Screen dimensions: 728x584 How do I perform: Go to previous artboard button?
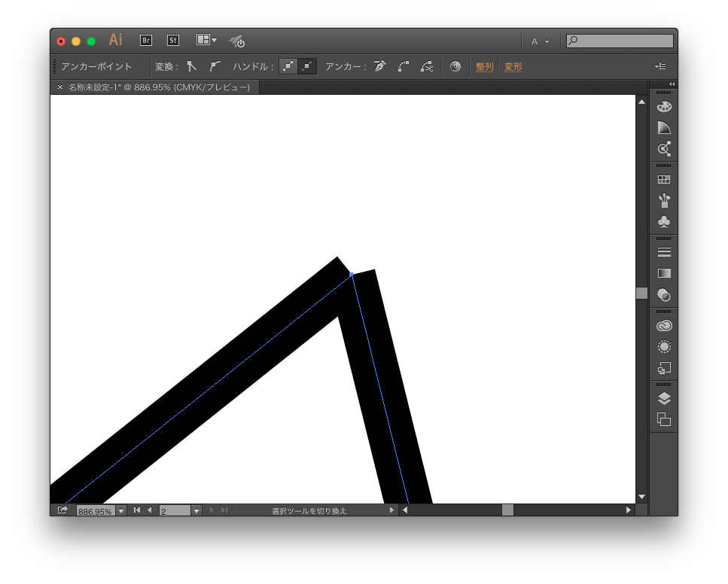[150, 510]
